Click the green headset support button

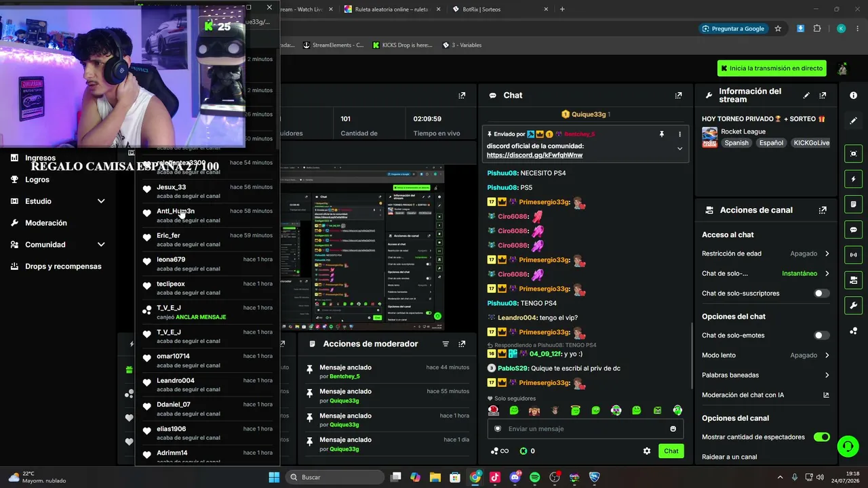(x=847, y=446)
